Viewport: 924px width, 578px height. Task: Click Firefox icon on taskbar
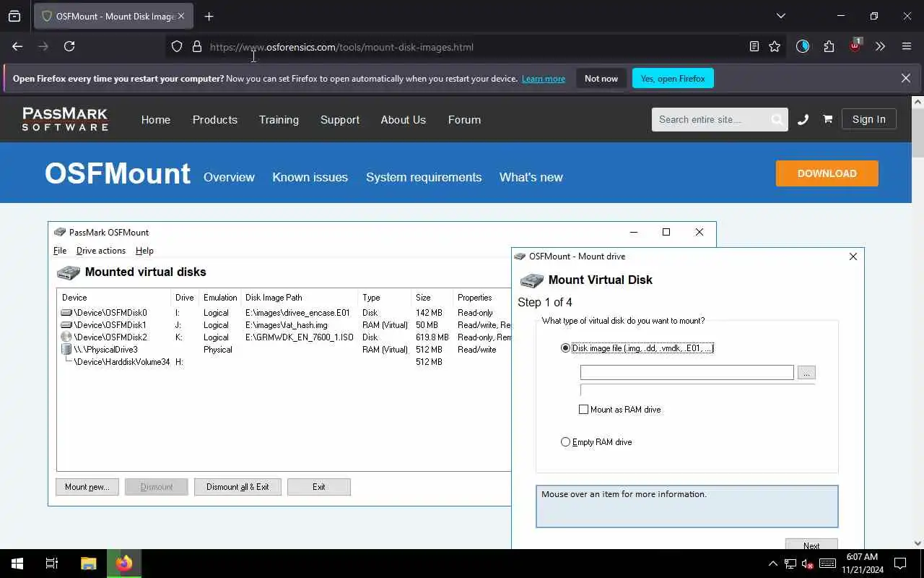tap(124, 564)
